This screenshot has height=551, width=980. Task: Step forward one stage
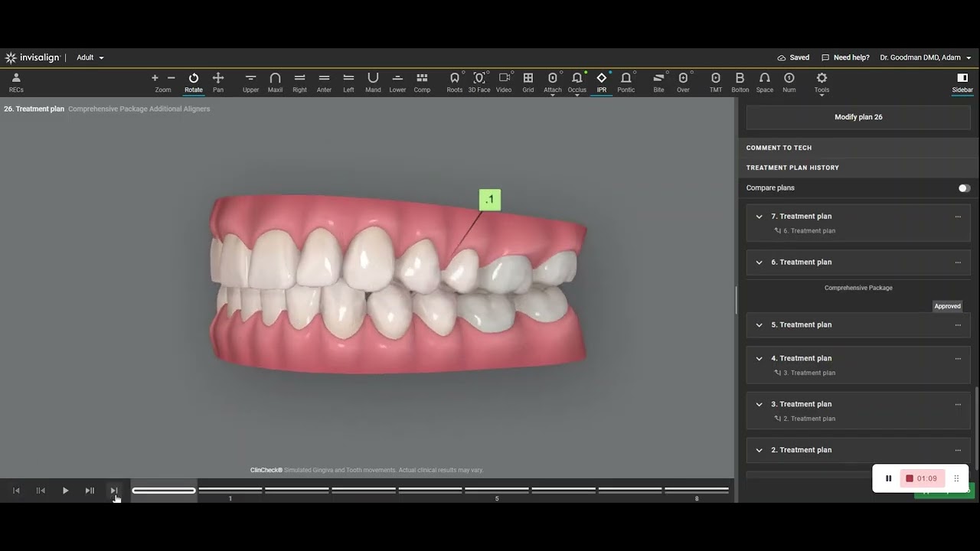point(90,491)
